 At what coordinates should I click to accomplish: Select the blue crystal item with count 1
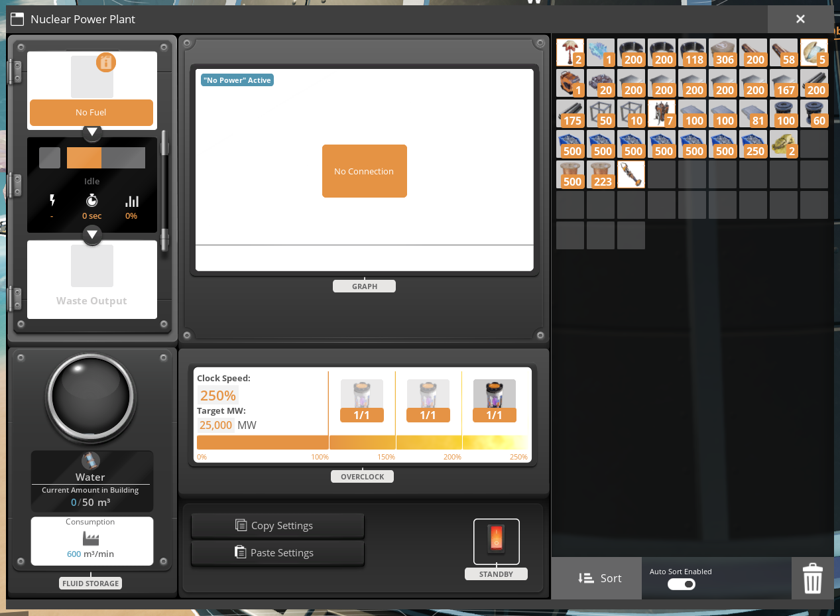[601, 52]
